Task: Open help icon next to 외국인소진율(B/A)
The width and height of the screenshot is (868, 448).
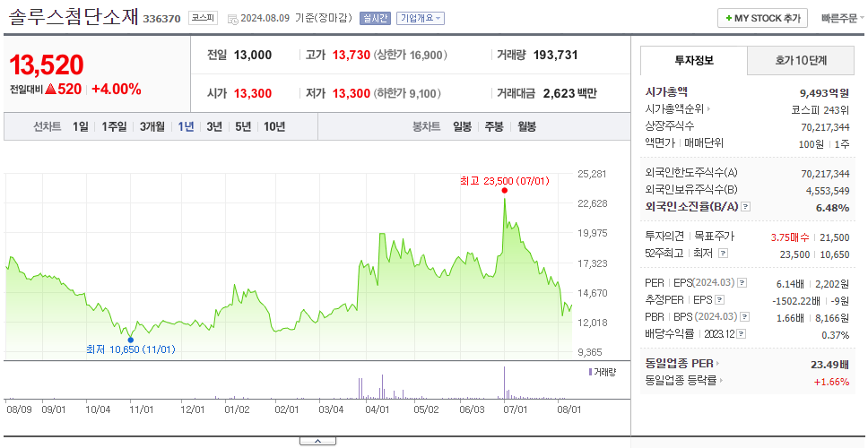Action: 746,207
